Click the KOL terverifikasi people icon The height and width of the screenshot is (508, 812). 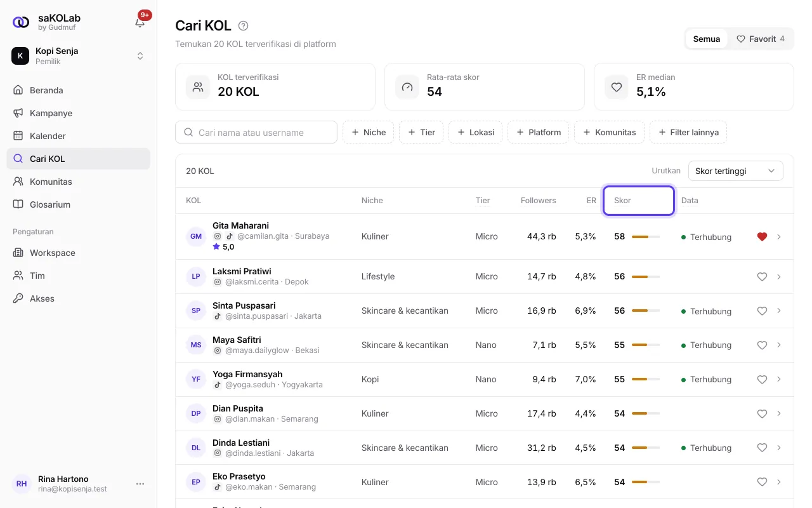point(198,87)
